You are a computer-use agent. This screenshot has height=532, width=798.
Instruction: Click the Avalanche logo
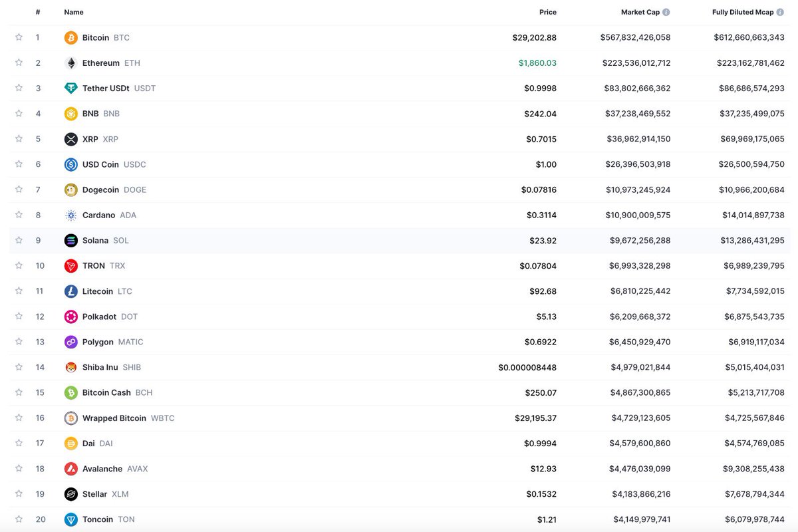point(71,469)
